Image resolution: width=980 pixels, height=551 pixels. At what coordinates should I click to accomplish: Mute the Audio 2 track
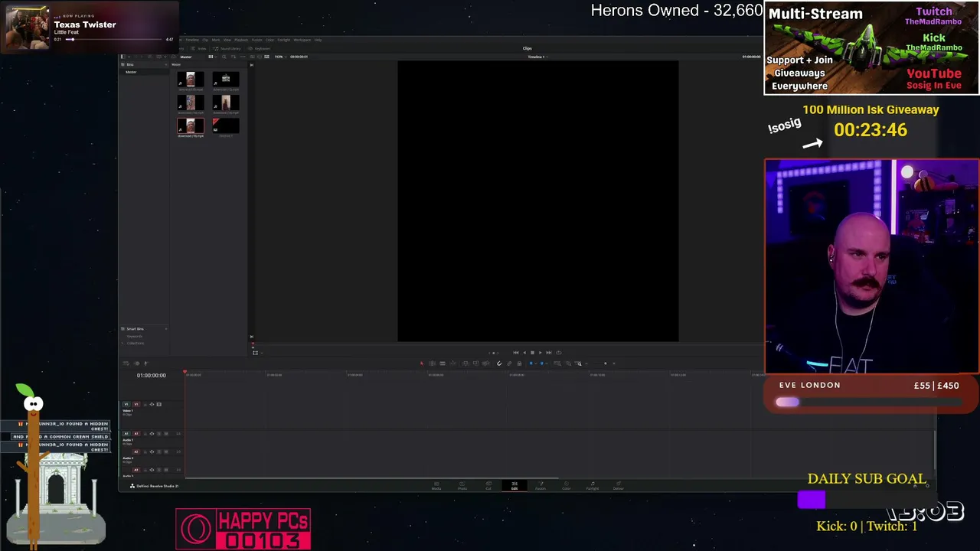coord(165,452)
